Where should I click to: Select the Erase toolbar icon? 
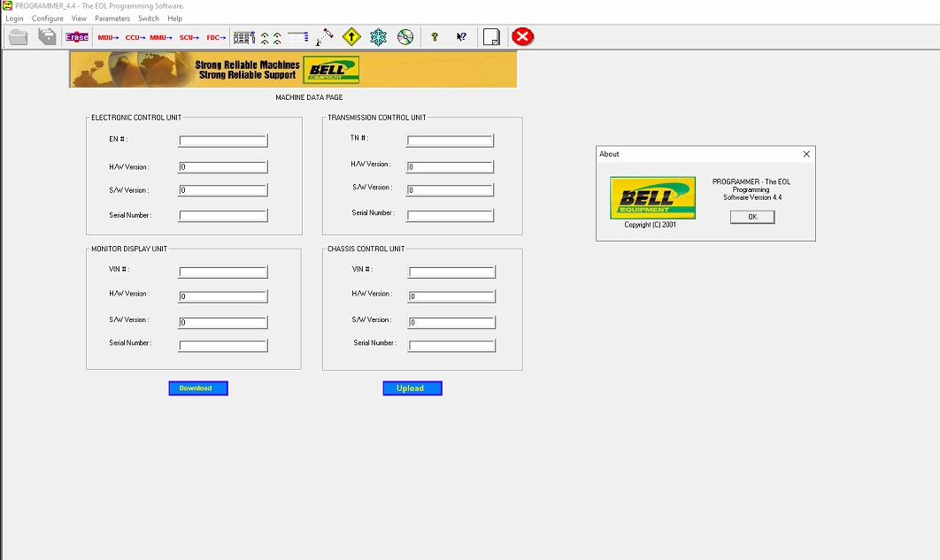click(x=76, y=37)
